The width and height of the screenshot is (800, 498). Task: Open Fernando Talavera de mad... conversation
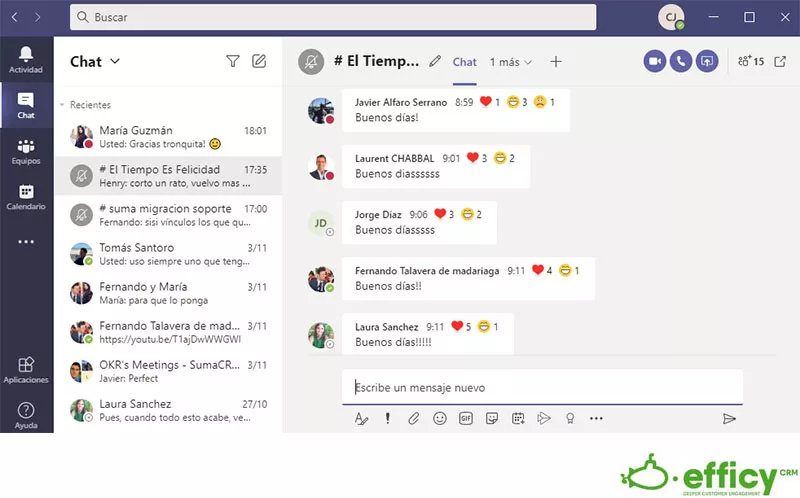click(x=168, y=332)
